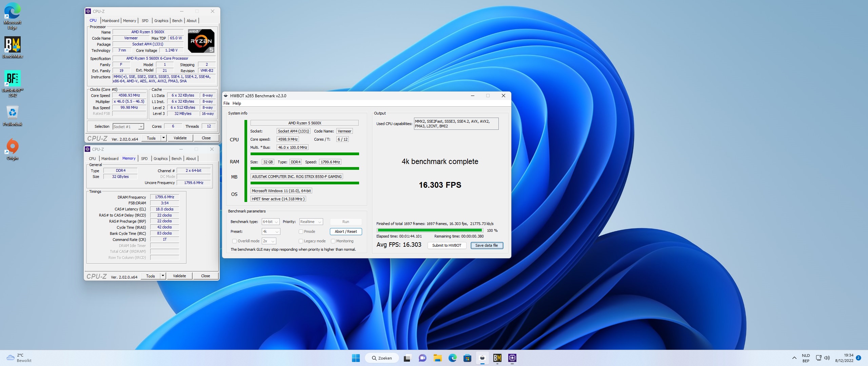Screen dimensions: 868x366
Task: Open the Preset 4k dropdown
Action: click(271, 231)
